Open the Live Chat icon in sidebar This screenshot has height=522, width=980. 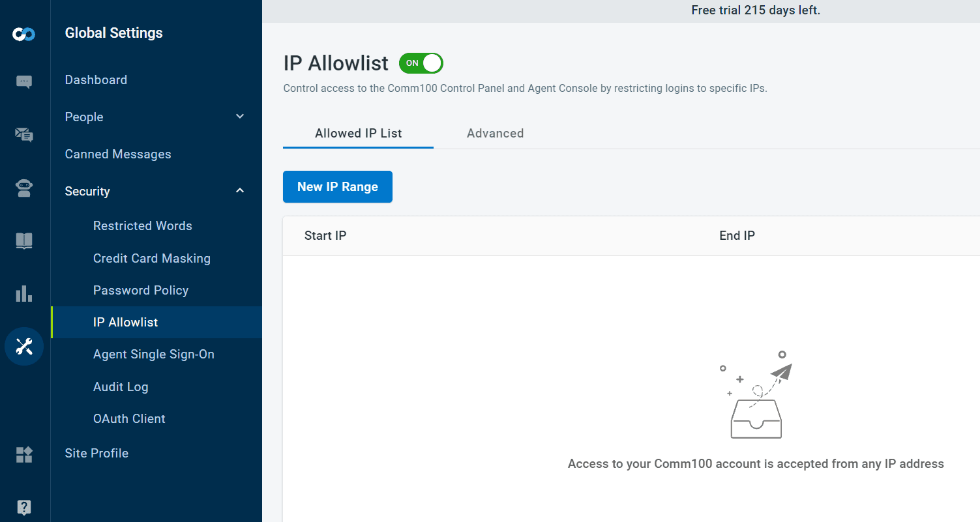coord(24,82)
